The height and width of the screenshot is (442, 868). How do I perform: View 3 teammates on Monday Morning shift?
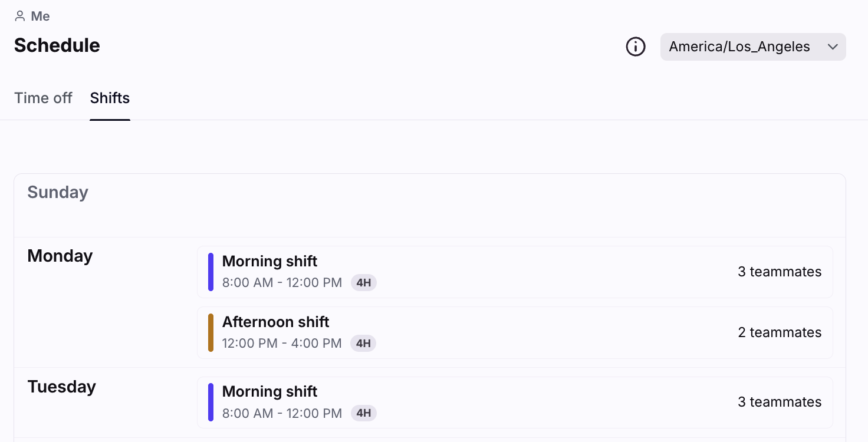(x=780, y=272)
